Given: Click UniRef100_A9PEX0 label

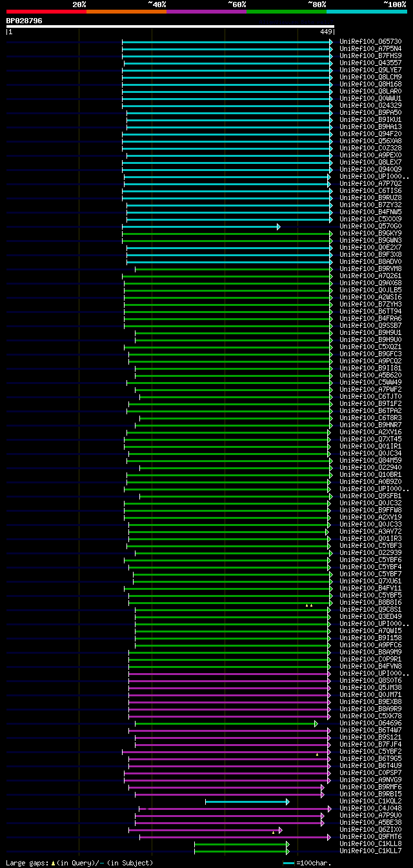Looking at the screenshot, I should [371, 155].
